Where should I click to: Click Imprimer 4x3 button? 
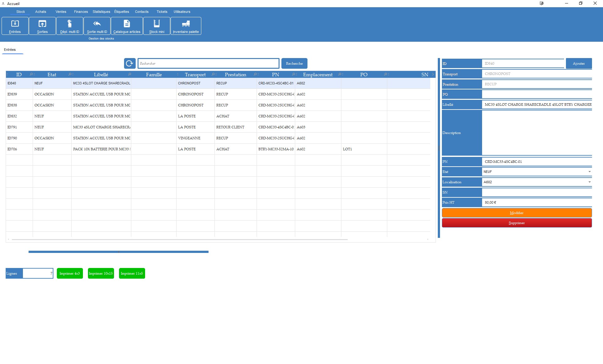pos(70,273)
